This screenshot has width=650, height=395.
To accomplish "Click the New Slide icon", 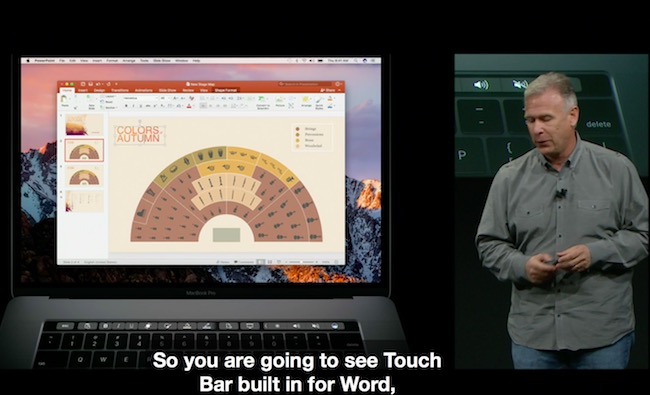I will click(x=90, y=102).
